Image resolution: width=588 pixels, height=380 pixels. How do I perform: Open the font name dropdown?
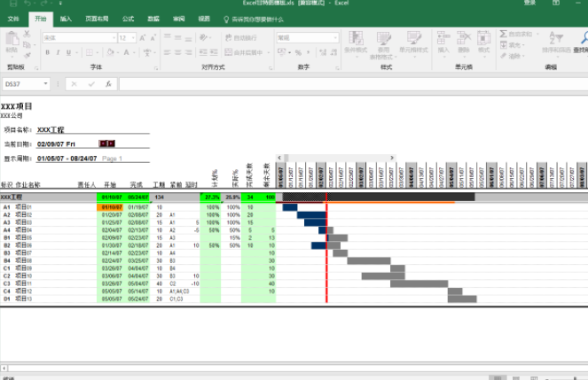tap(114, 38)
